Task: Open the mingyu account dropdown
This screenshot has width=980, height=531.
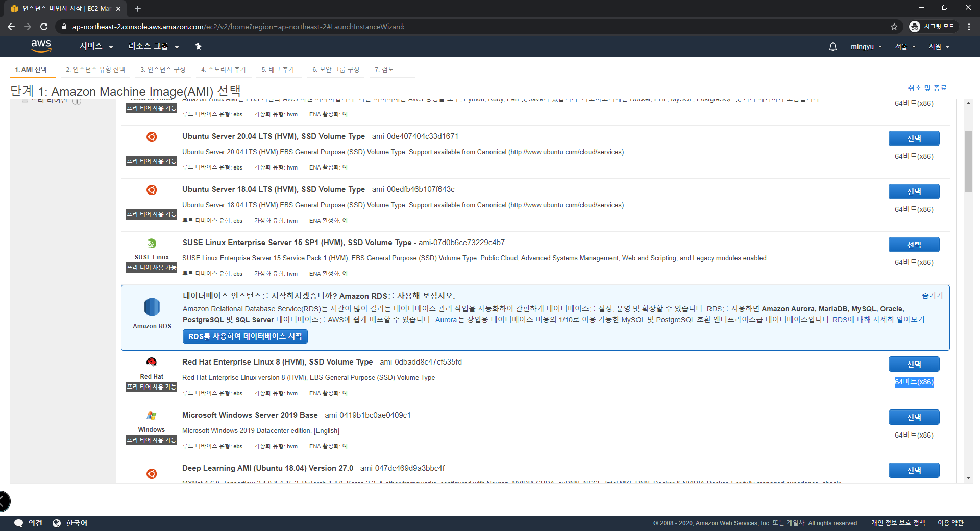Action: 866,46
